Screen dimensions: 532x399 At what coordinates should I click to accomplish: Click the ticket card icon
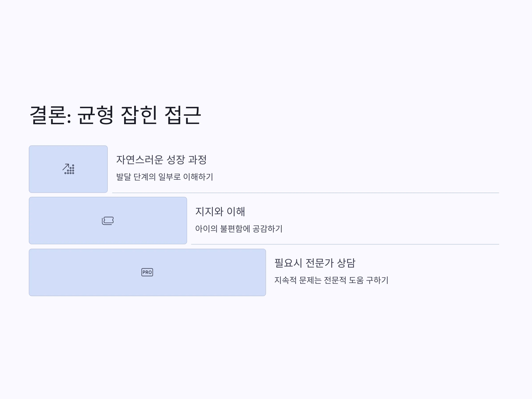coord(108,221)
